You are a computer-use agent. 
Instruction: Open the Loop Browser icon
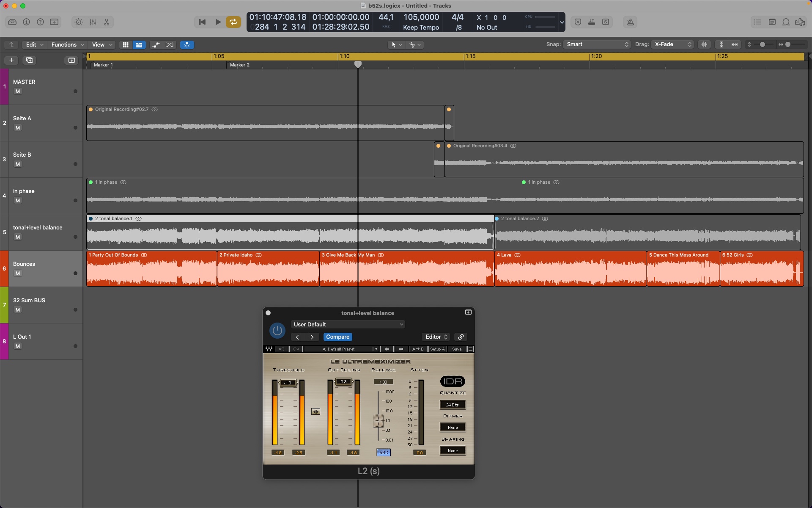[786, 22]
